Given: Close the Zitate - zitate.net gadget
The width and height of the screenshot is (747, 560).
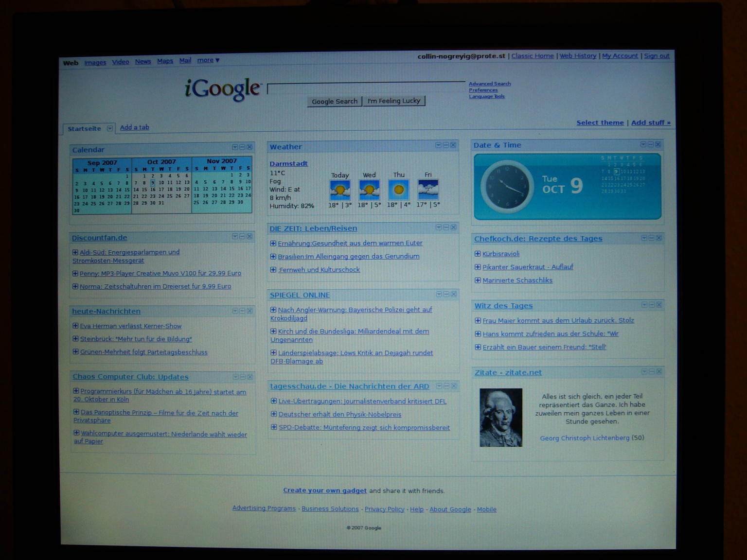Looking at the screenshot, I should tap(659, 371).
